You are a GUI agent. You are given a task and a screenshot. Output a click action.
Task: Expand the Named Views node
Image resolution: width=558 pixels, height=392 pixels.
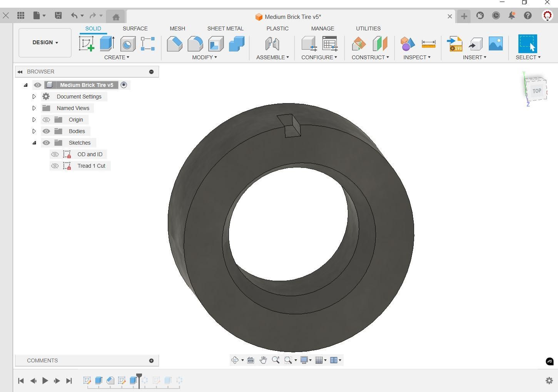point(34,108)
